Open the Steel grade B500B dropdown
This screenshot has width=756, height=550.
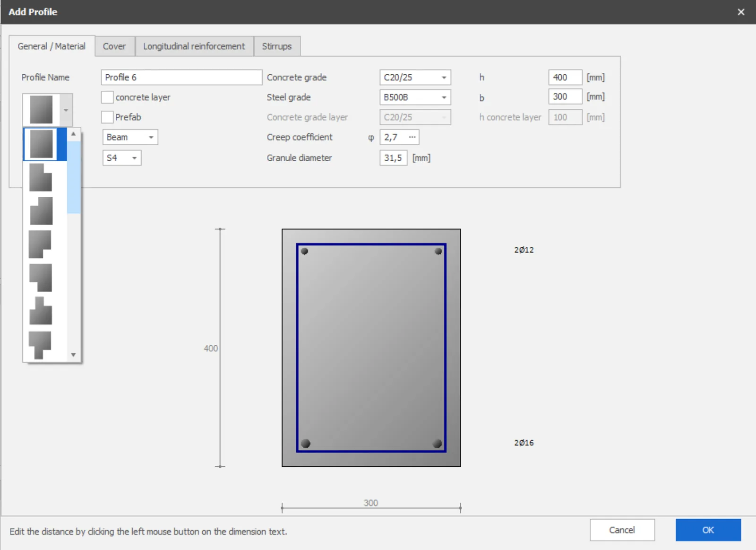pos(415,97)
